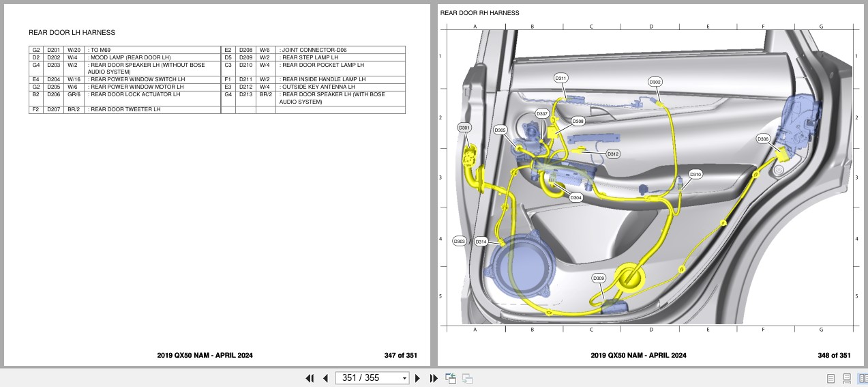Image resolution: width=868 pixels, height=387 pixels.
Task: Click 'REAR STEP LAMP LH' entry
Action: click(x=309, y=57)
